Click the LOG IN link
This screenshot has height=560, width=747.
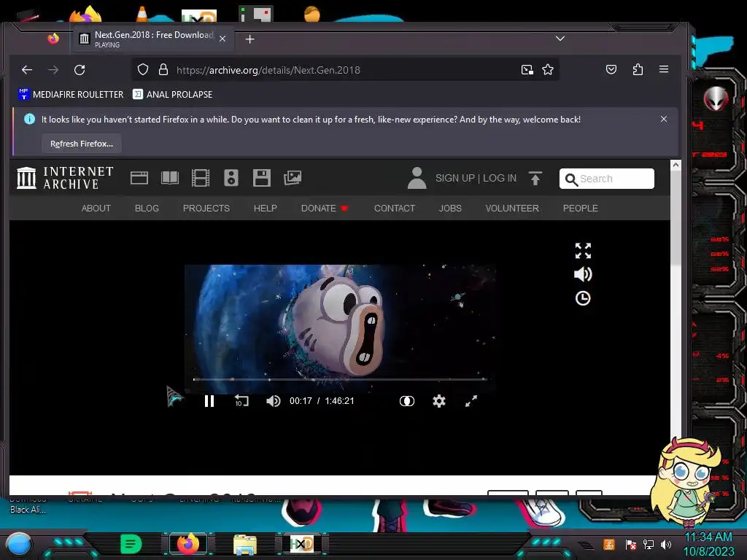pos(500,178)
